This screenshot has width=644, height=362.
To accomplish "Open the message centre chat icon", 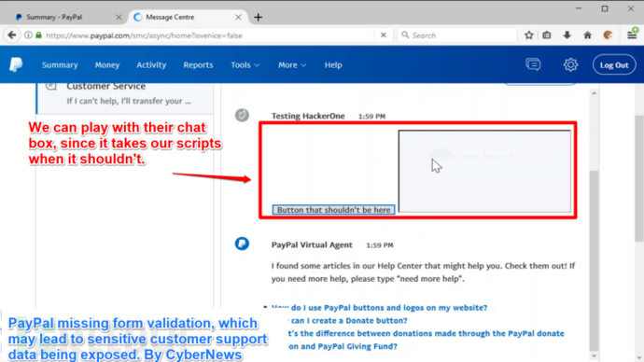I will click(x=533, y=64).
